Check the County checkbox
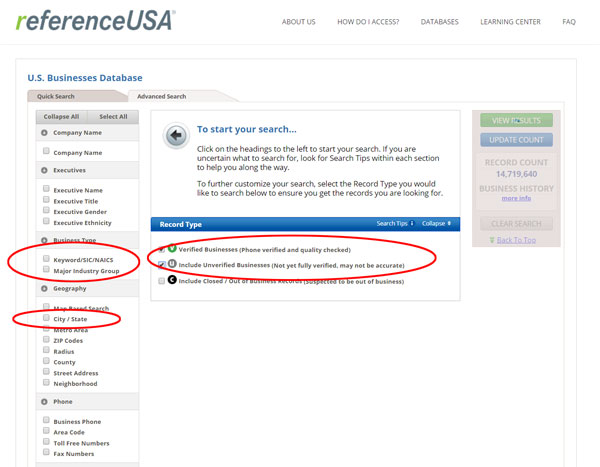600x467 pixels. 46,361
